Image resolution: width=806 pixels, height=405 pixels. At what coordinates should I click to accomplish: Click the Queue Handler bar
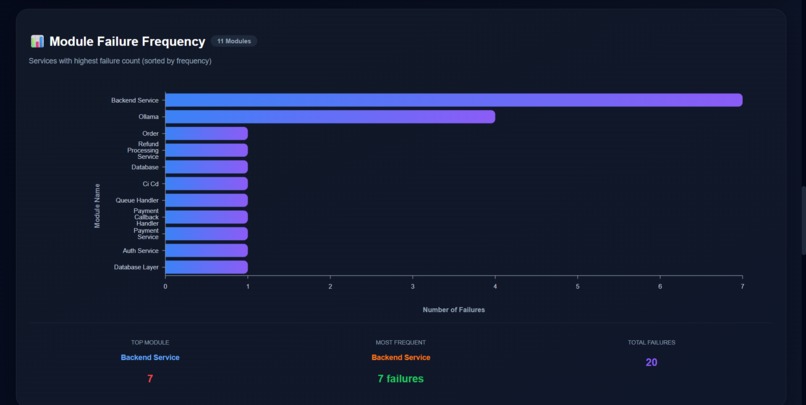(207, 200)
